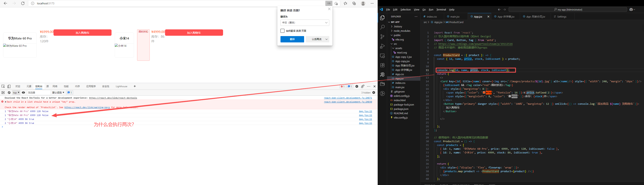Viewport: 644px width, 185px height.
Task: Clear the console with the ban icon
Action: pos(9,92)
